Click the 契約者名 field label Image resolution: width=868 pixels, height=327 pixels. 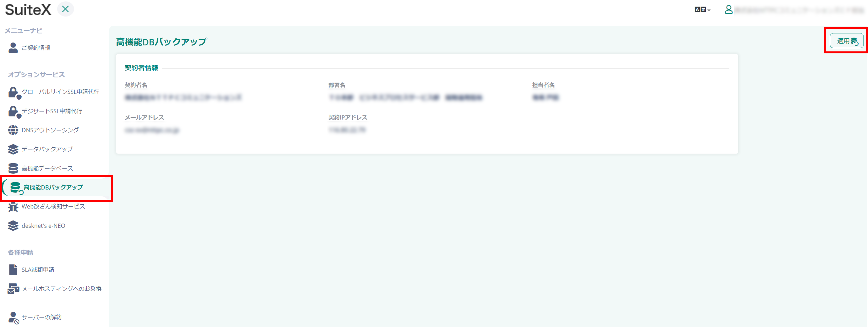tap(136, 85)
